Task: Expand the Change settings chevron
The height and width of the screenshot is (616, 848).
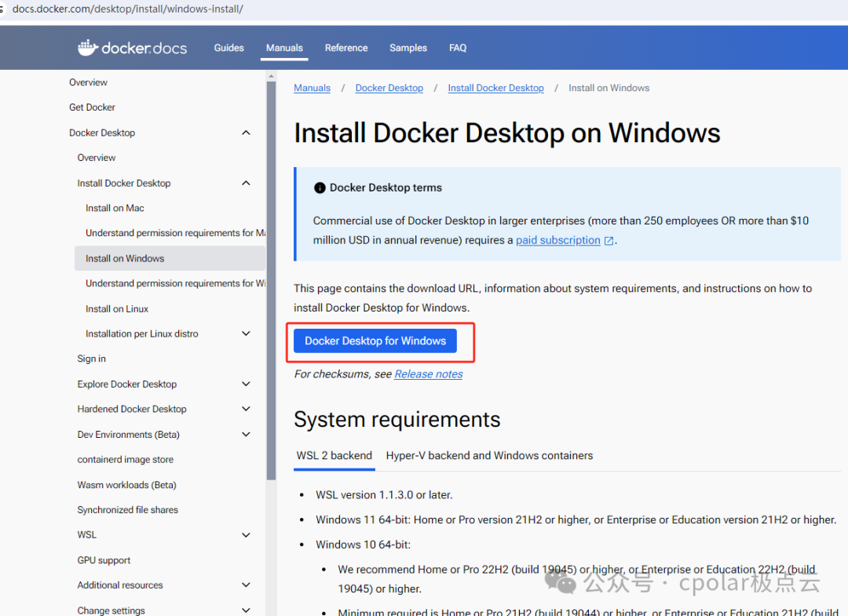Action: tap(246, 610)
